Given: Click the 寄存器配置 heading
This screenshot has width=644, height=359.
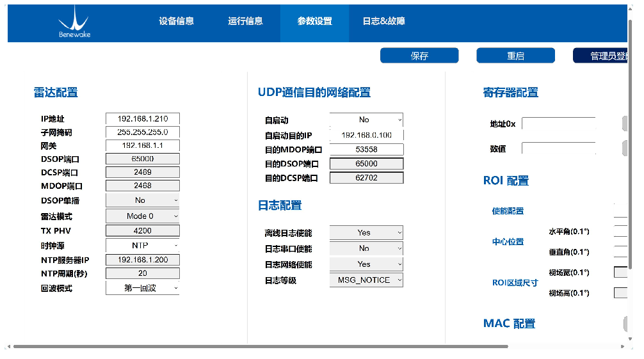Looking at the screenshot, I should coord(510,92).
